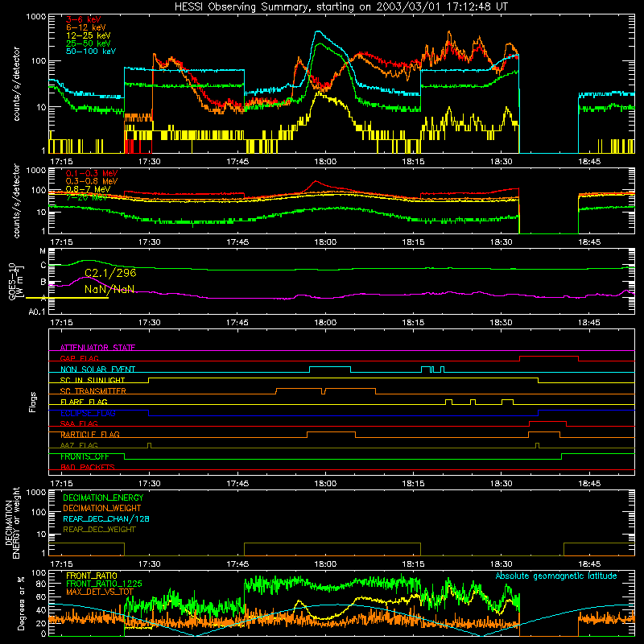Viewport: 644px width, 644px height.
Task: Click the C2.1/296 flare annotation
Action: [110, 273]
